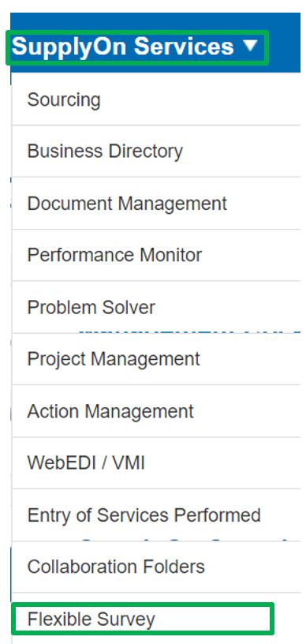
Task: Choose Performance Monitor entry
Action: click(156, 255)
